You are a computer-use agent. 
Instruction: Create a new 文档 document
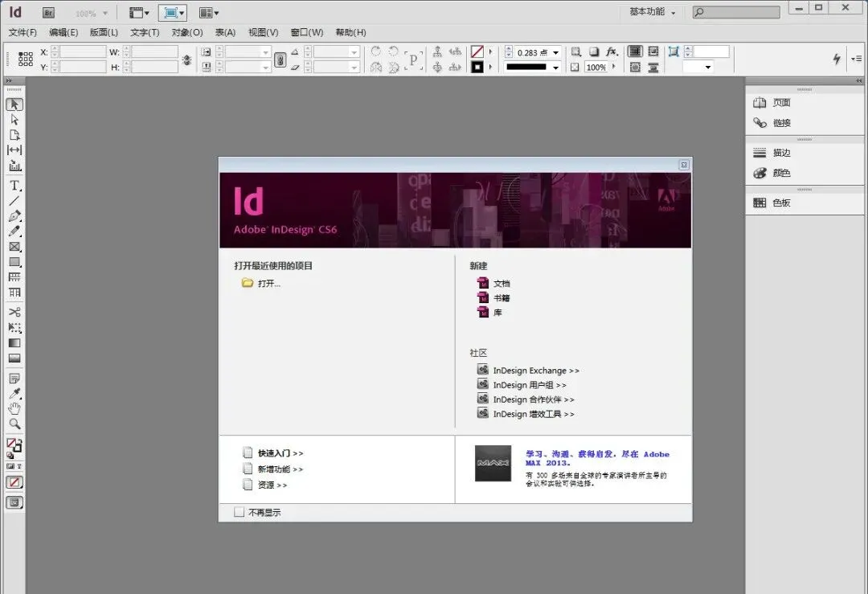(493, 283)
